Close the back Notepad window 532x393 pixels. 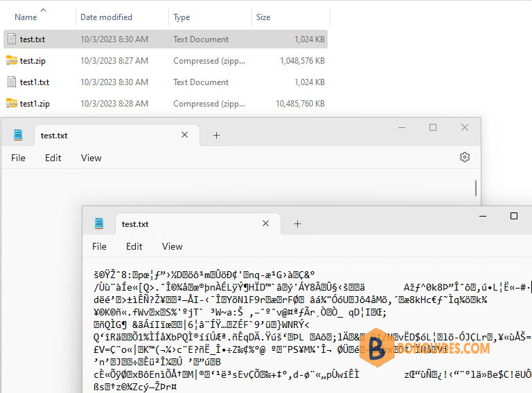click(465, 127)
